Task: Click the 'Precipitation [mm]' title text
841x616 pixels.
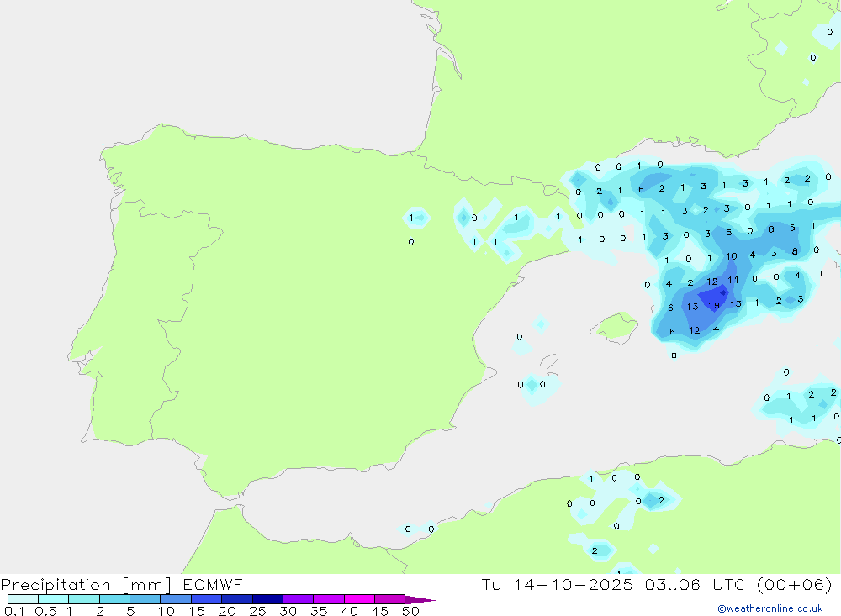Action: coord(86,585)
